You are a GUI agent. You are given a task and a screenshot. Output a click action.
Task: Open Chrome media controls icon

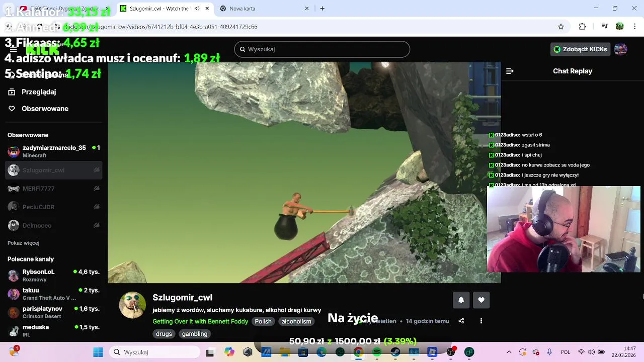click(x=605, y=27)
